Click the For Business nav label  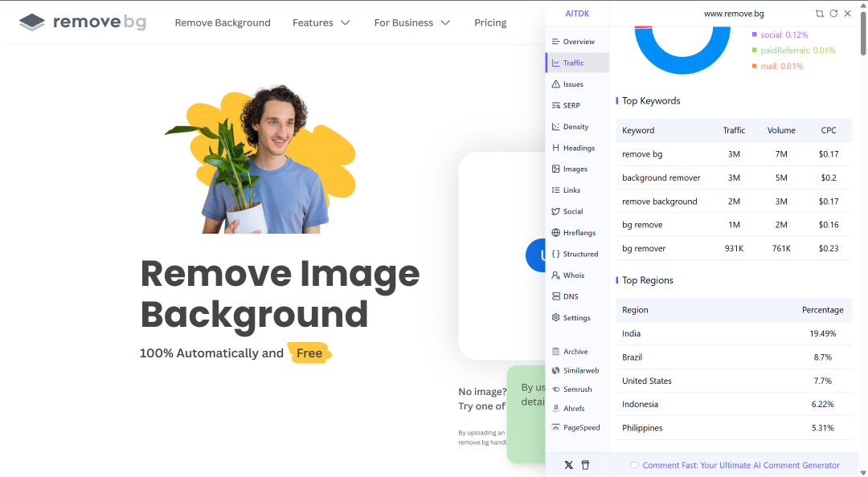point(403,22)
